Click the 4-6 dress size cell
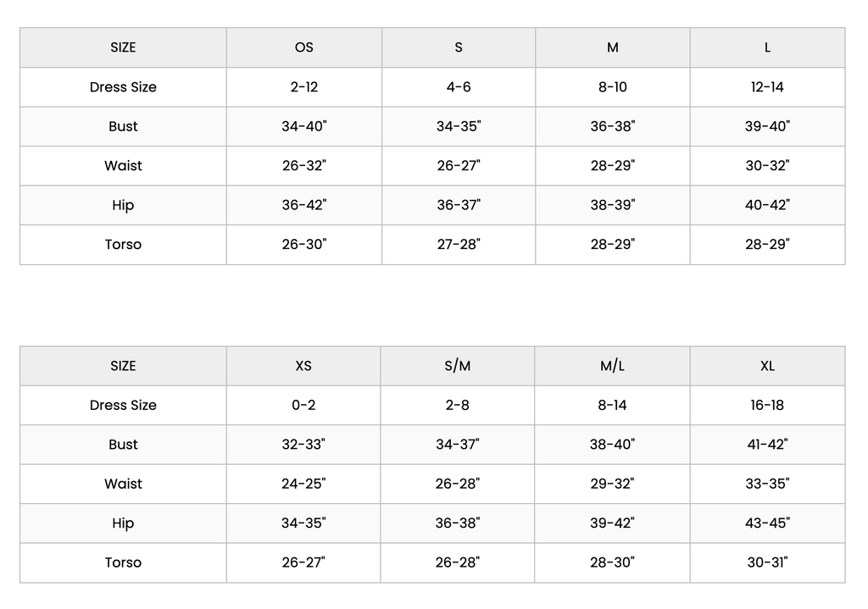 (459, 87)
